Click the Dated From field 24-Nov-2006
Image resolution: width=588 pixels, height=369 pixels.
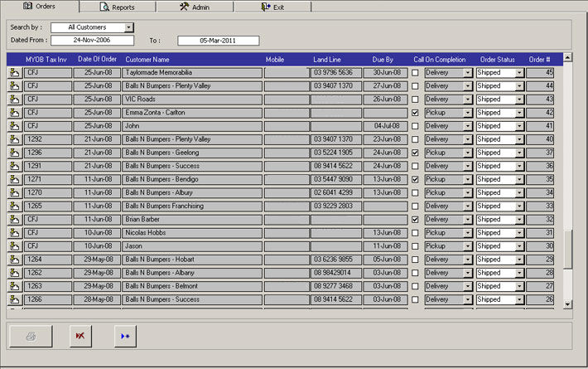92,40
